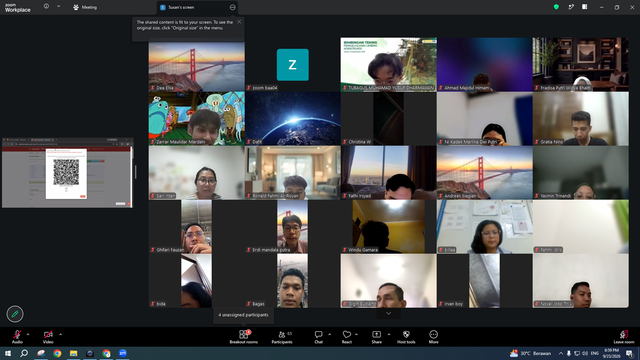This screenshot has height=360, width=640.
Task: Open weather widget showing 30°C Berawan
Action: coord(530,353)
